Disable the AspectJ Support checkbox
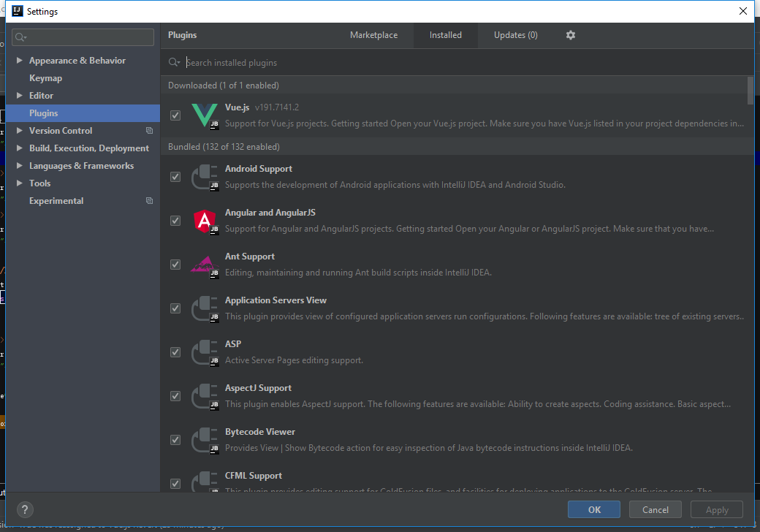760x532 pixels. [x=175, y=396]
